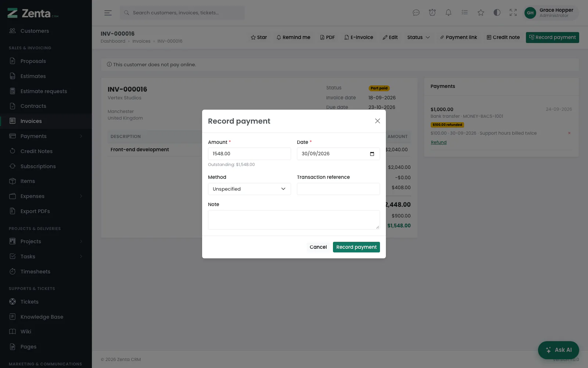Image resolution: width=588 pixels, height=368 pixels.
Task: Toggle the sidebar hamburger menu
Action: click(x=108, y=13)
